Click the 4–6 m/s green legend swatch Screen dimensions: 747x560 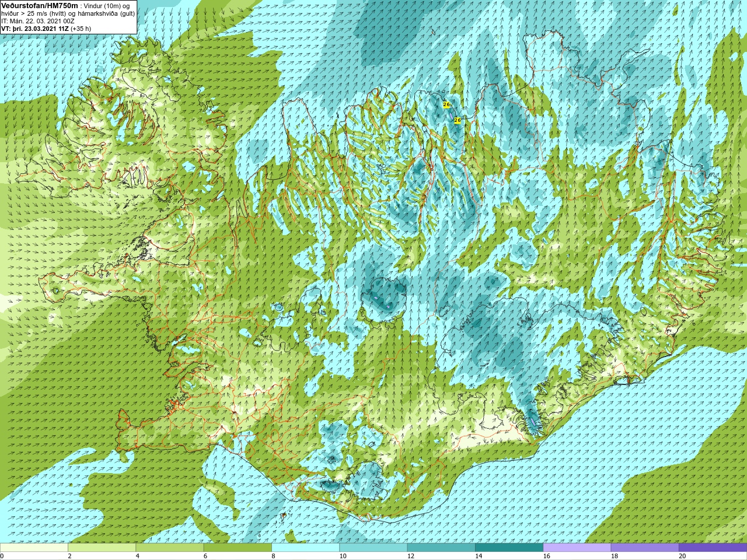[x=169, y=548]
